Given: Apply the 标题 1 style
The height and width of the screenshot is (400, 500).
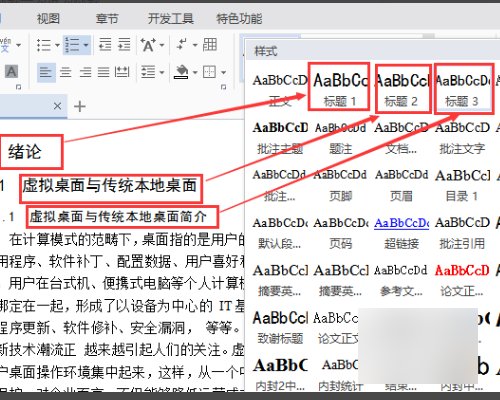Looking at the screenshot, I should 339,87.
